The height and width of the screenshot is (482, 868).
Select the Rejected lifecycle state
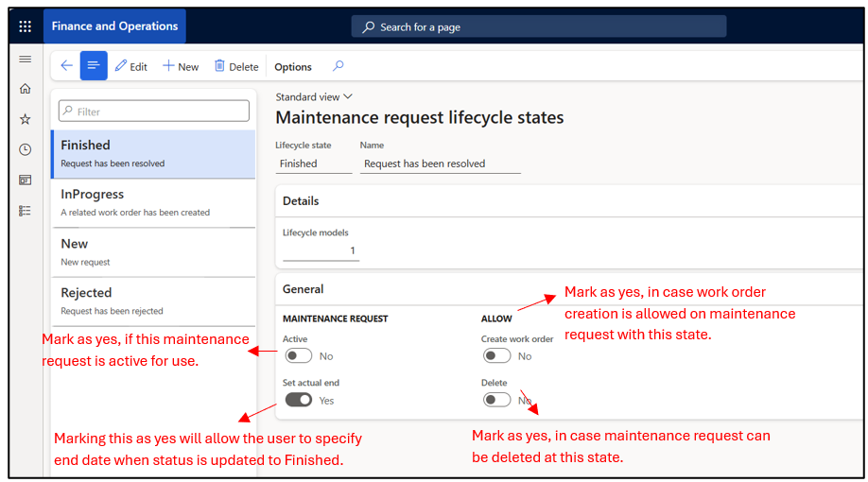tap(153, 301)
